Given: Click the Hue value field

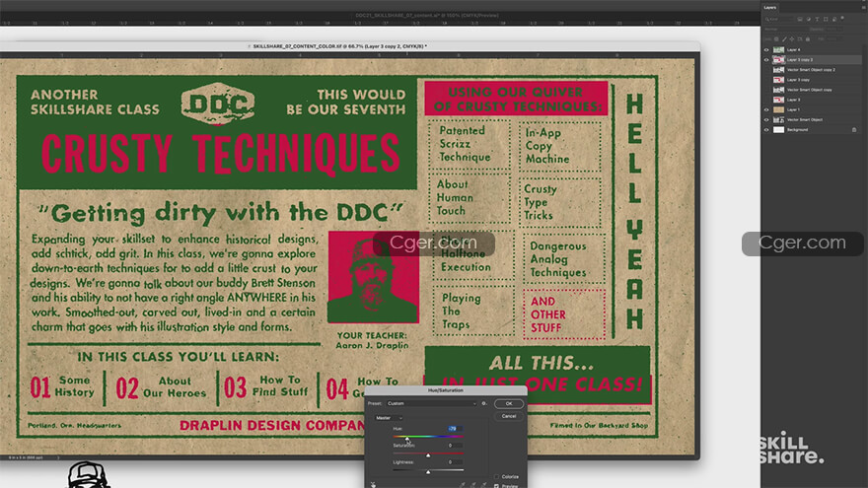Looking at the screenshot, I should 456,429.
